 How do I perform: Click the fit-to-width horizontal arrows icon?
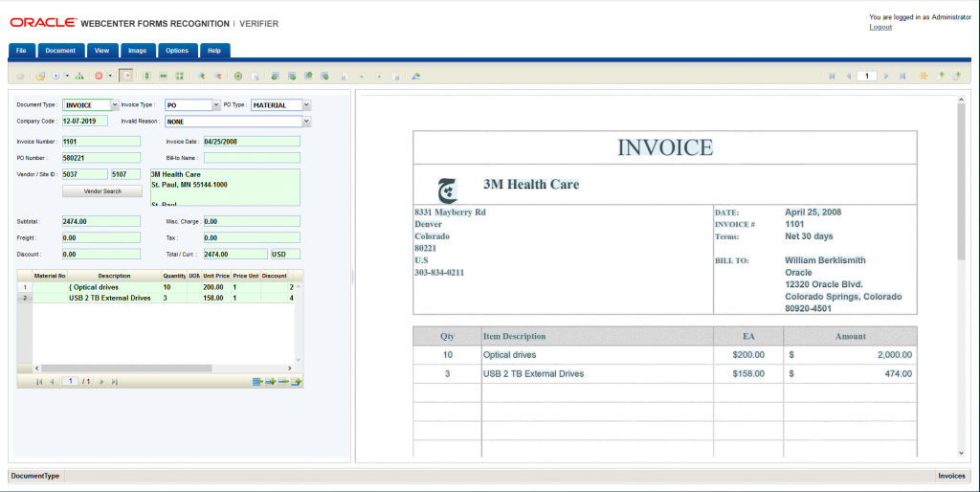pos(164,76)
